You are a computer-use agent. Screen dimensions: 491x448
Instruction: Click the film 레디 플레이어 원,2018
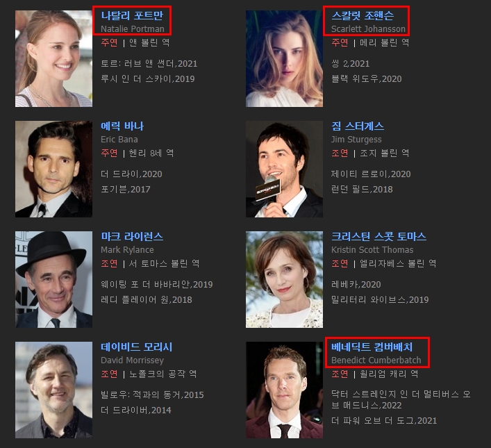(x=145, y=300)
